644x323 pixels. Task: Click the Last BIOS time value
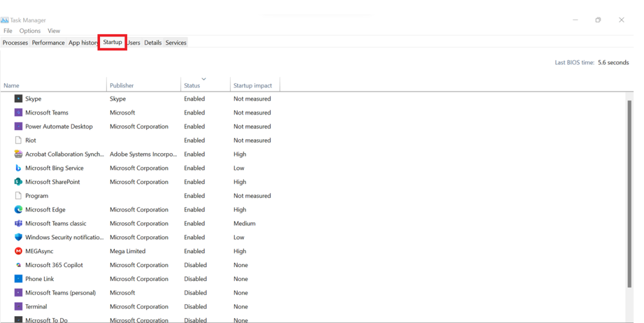tap(613, 62)
